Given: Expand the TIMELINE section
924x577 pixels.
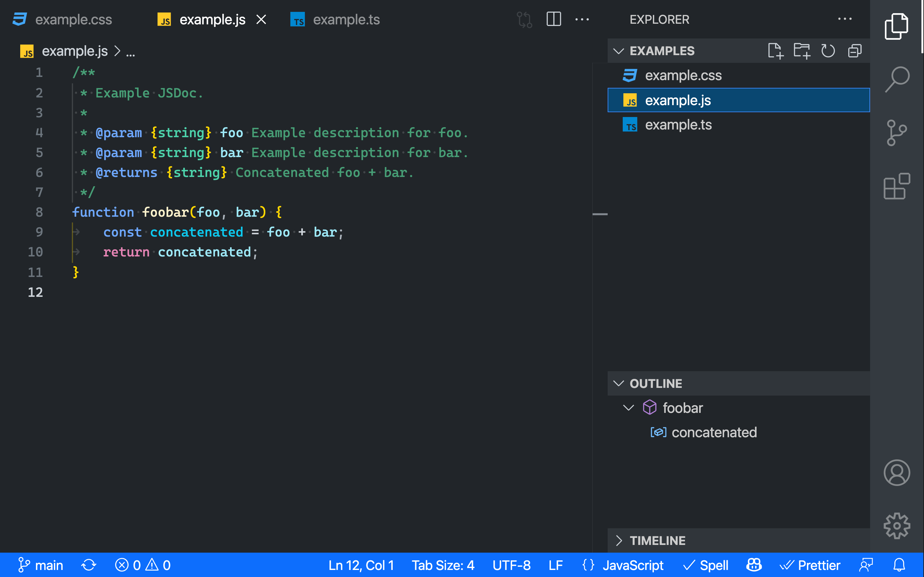Looking at the screenshot, I should [x=657, y=541].
